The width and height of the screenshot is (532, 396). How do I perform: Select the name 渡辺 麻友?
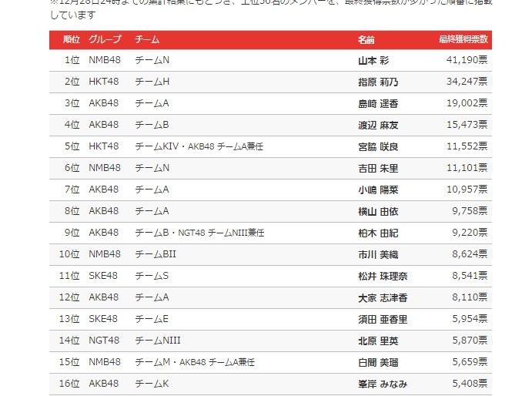click(378, 125)
